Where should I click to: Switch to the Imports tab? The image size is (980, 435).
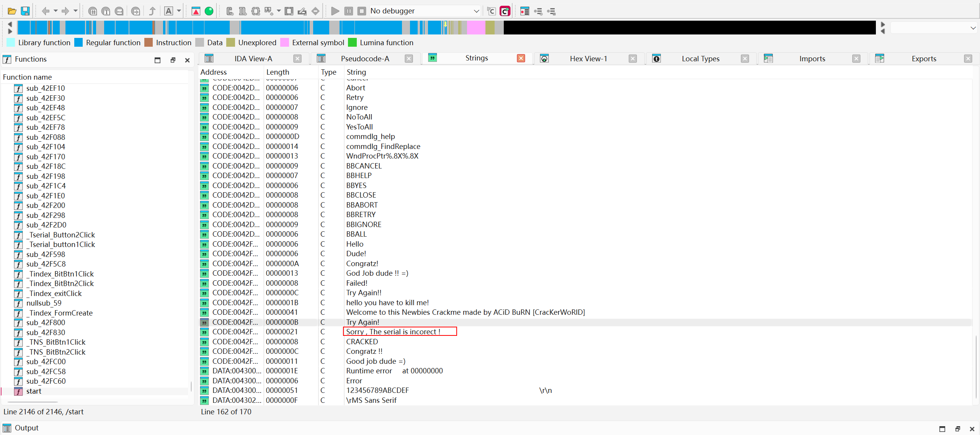tap(812, 59)
